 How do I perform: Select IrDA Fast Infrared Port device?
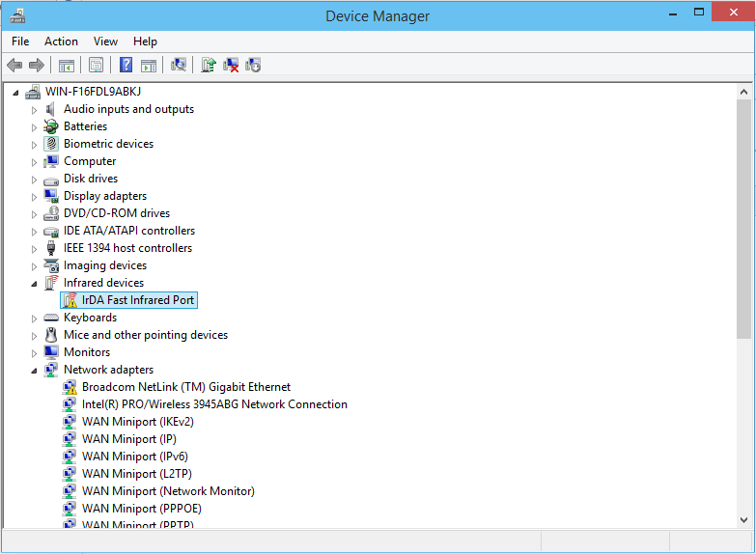click(138, 300)
